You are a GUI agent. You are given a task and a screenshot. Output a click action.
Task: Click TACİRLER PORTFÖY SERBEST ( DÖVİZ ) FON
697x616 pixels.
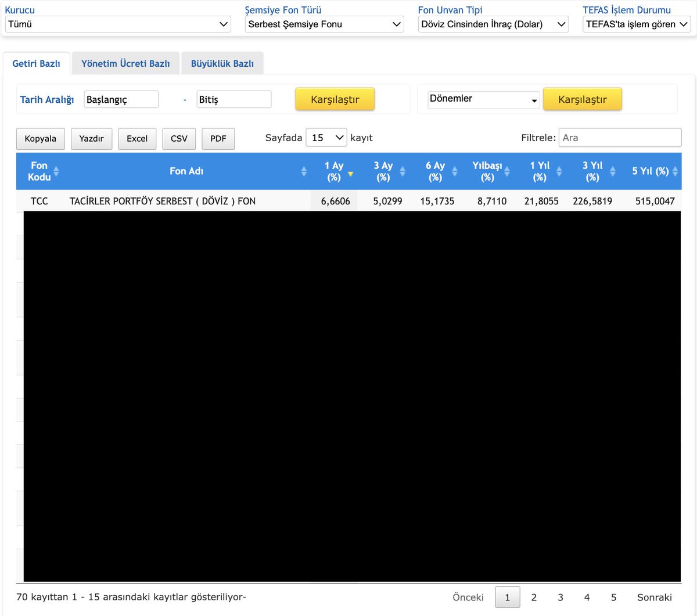[x=163, y=201]
